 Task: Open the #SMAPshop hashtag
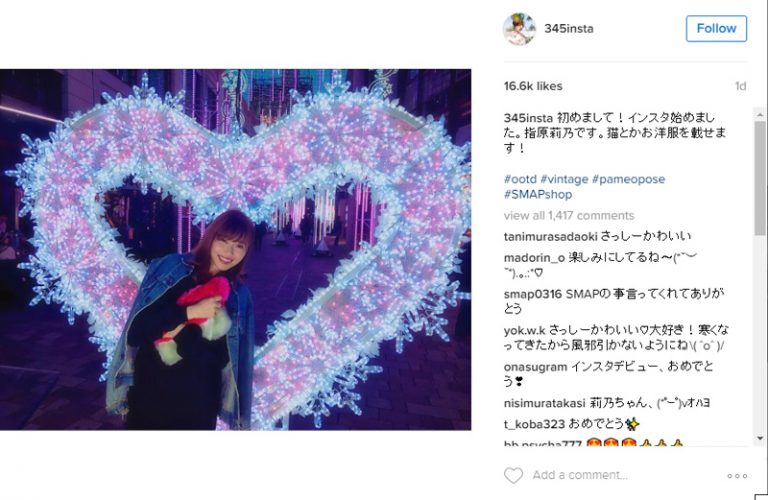pos(538,194)
